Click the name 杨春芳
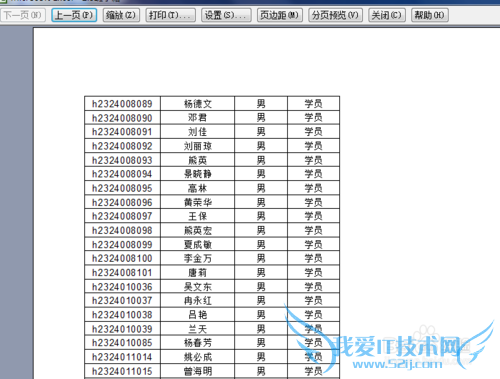Screen dimensions: 500x379 198,343
